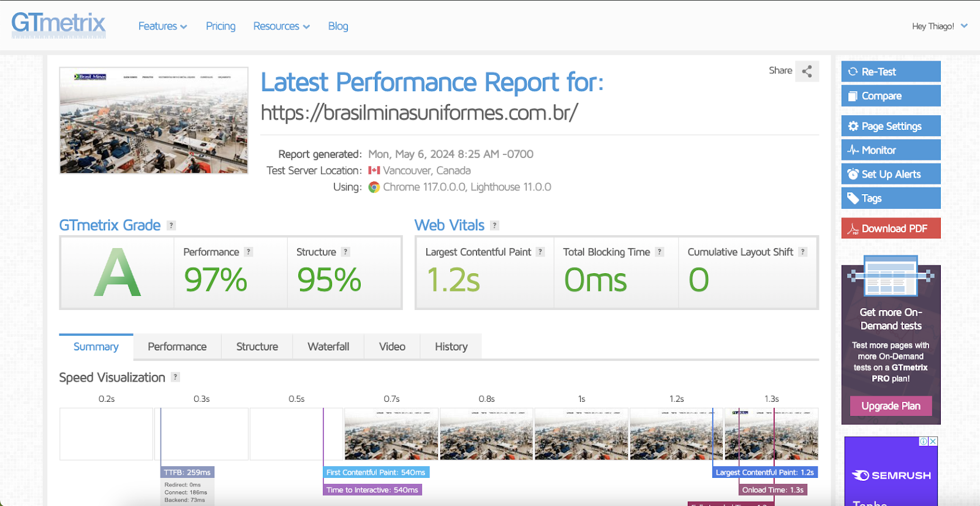The height and width of the screenshot is (506, 980).
Task: Click the grade A letter
Action: click(117, 273)
